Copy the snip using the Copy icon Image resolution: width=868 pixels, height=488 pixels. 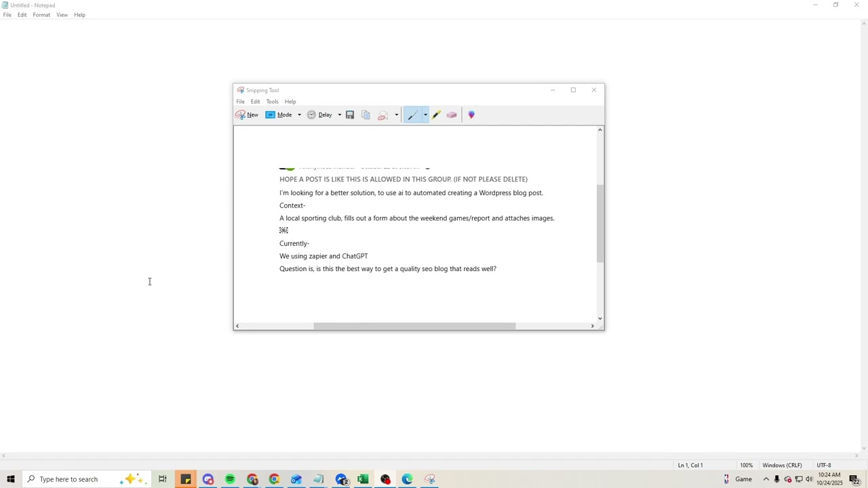[x=366, y=115]
